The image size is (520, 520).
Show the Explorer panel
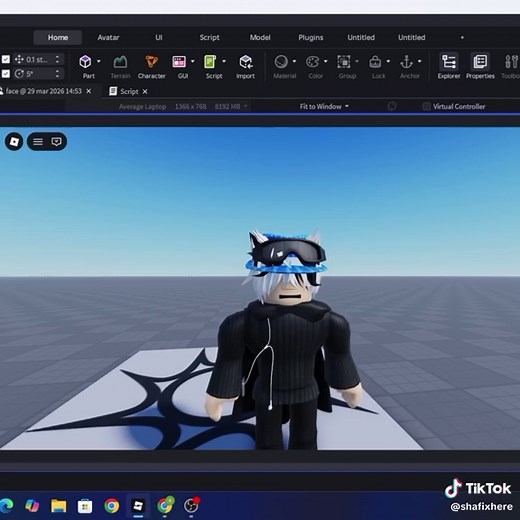[x=449, y=66]
